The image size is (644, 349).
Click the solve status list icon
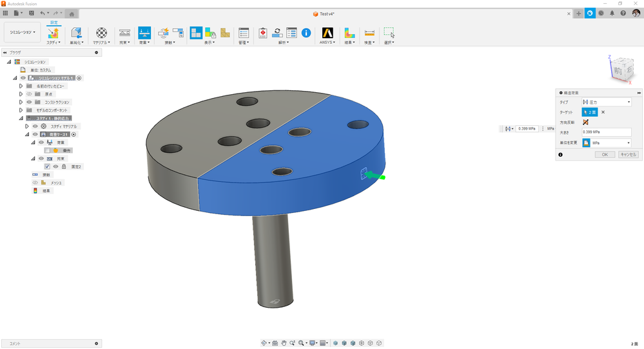tap(291, 33)
